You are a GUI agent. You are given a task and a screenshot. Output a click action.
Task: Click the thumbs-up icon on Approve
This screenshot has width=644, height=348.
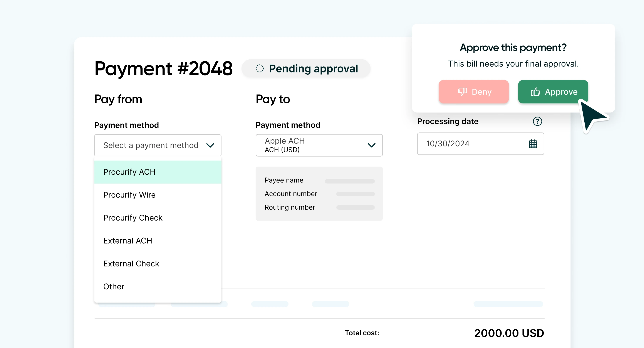[535, 92]
